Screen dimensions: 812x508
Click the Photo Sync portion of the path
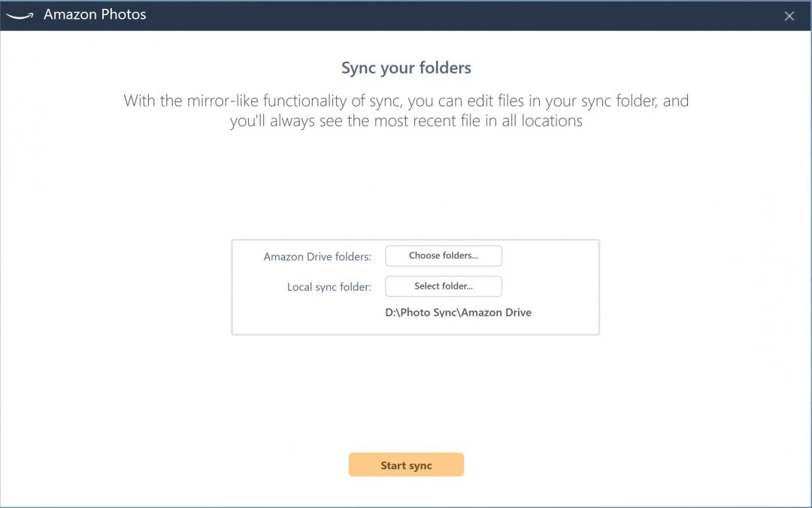tap(428, 313)
